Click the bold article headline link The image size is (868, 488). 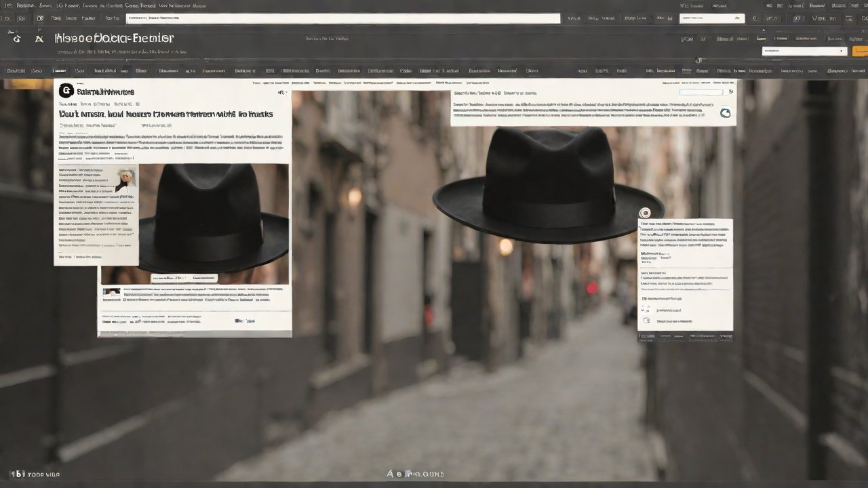(166, 115)
